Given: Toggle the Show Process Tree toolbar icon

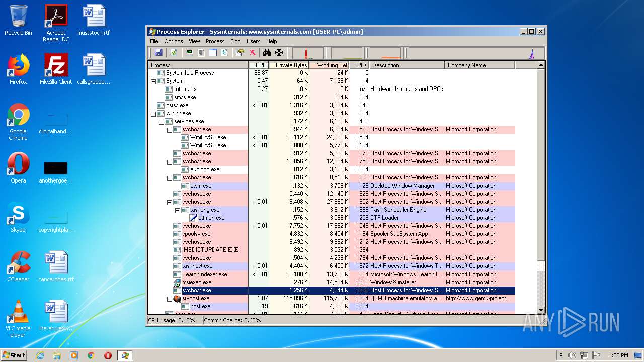Looking at the screenshot, I should tap(201, 53).
